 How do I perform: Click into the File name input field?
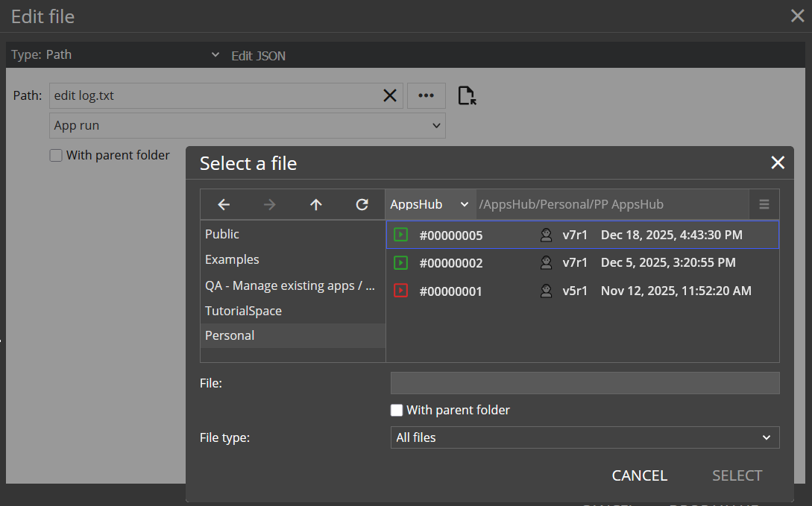pyautogui.click(x=585, y=383)
